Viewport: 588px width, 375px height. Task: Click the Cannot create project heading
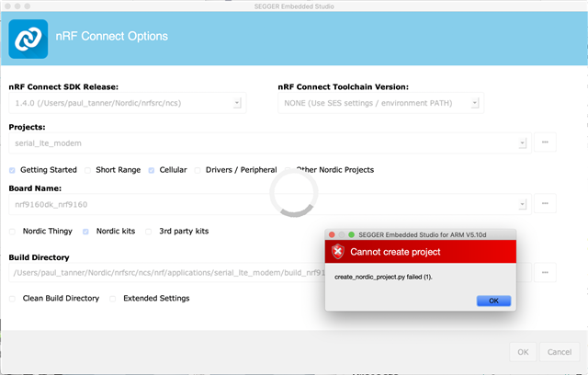click(x=395, y=252)
